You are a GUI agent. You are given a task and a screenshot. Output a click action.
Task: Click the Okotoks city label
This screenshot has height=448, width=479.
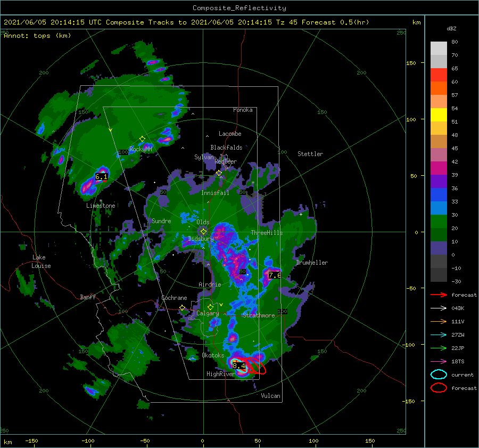[x=213, y=355]
